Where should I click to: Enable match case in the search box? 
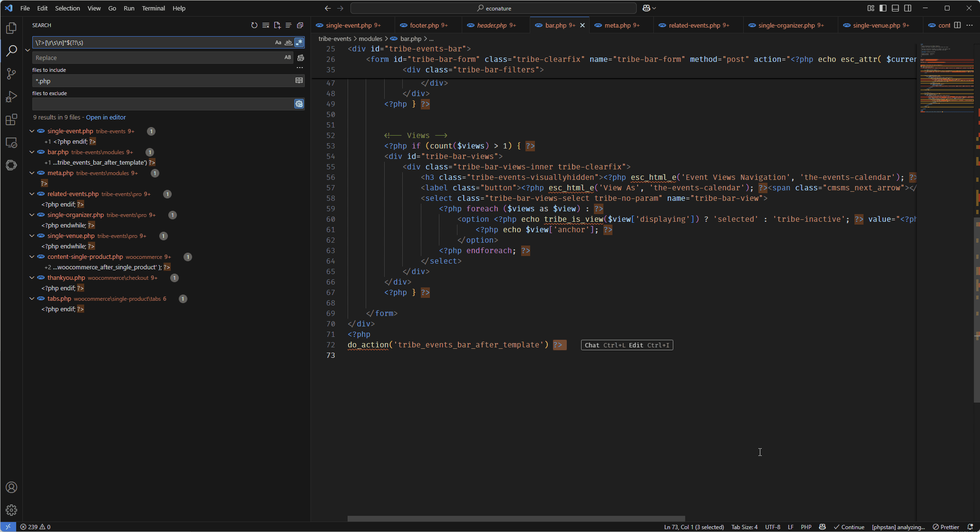pos(278,42)
